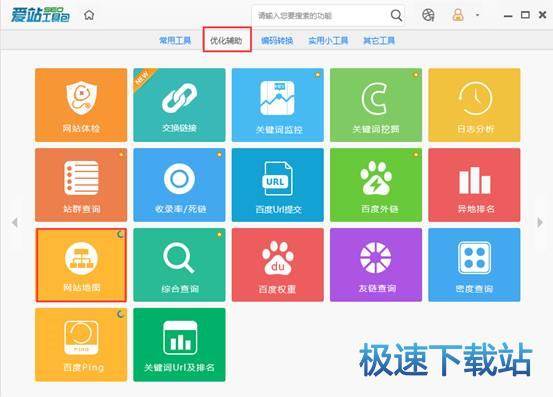The image size is (553, 397).
Task: Go to home via house icon
Action: point(89,15)
